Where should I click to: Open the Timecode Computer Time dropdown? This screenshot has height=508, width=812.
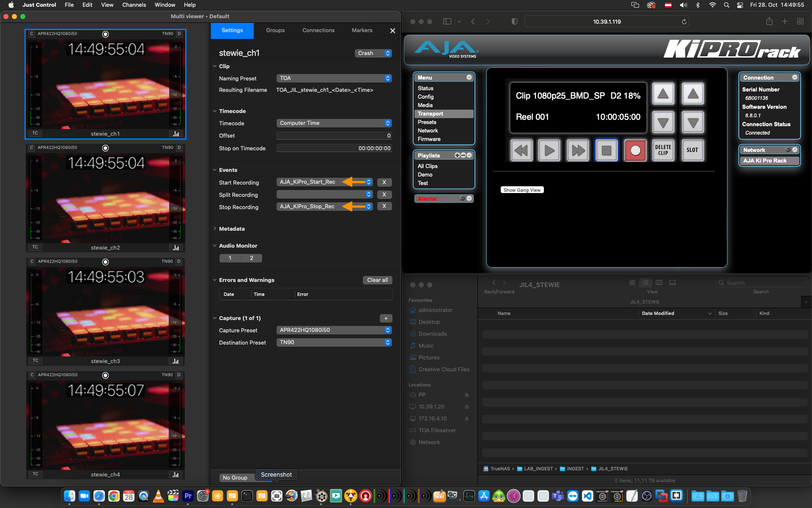click(x=334, y=123)
